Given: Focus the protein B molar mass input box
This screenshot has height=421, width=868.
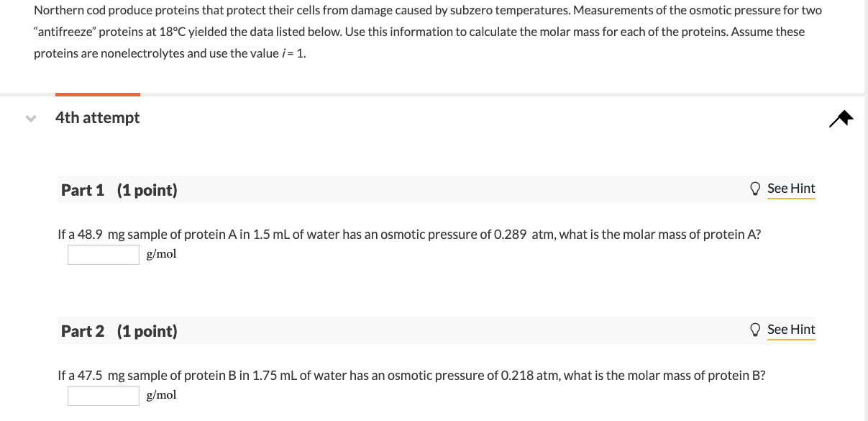Looking at the screenshot, I should [x=104, y=396].
